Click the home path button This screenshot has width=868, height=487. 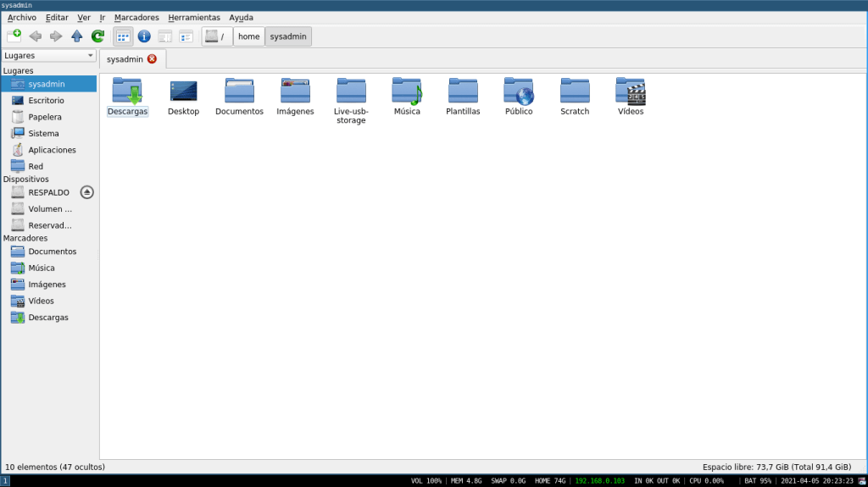coord(248,36)
